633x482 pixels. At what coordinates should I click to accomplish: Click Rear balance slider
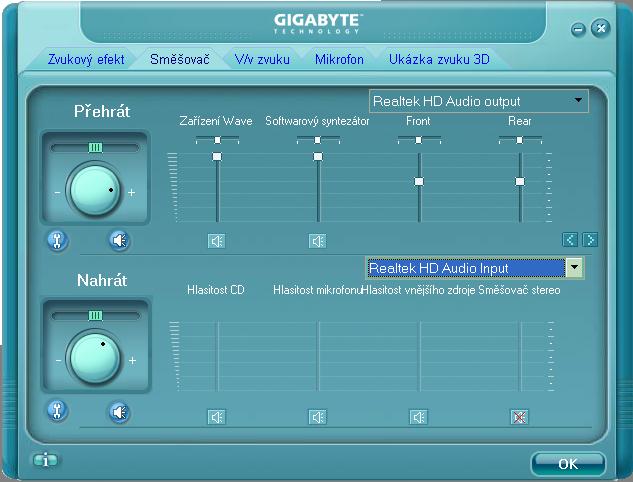pos(520,140)
